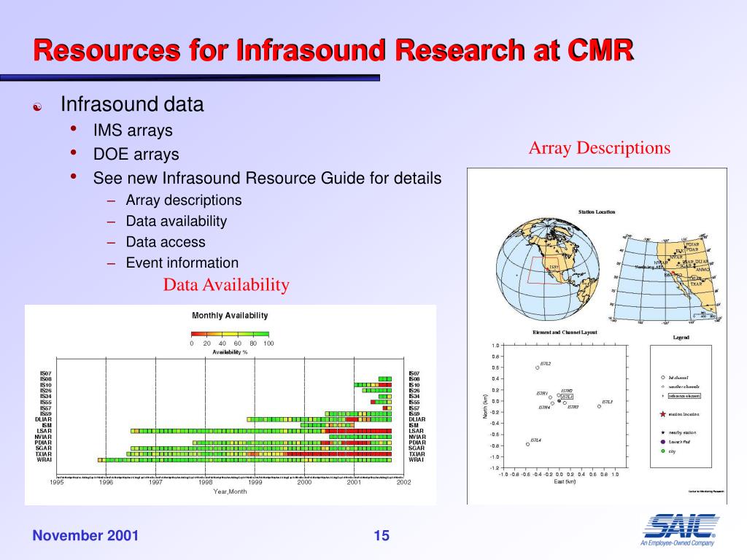The height and width of the screenshot is (560, 747).
Task: Click the red "Array Descriptions" caption
Action: tap(600, 148)
